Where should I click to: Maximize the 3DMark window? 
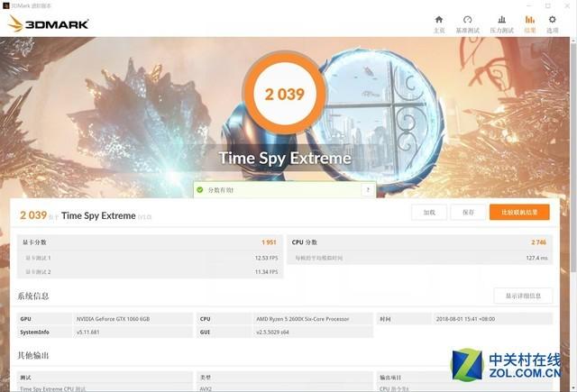point(548,5)
